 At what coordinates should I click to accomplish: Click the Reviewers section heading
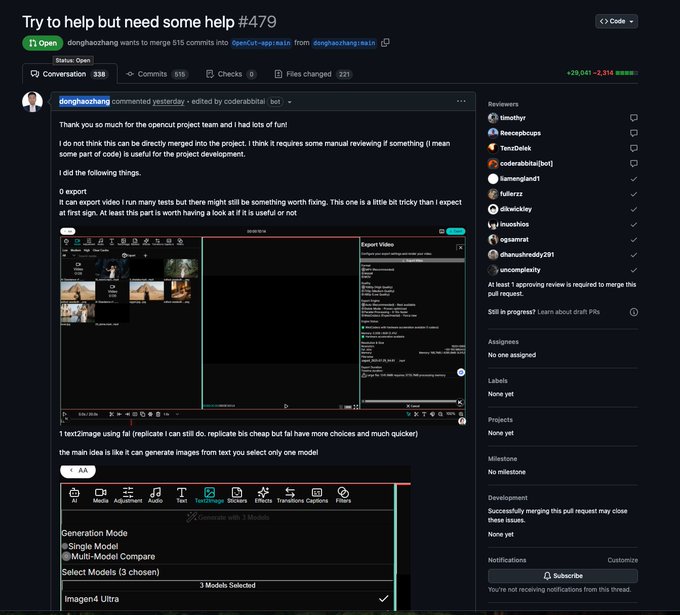503,104
